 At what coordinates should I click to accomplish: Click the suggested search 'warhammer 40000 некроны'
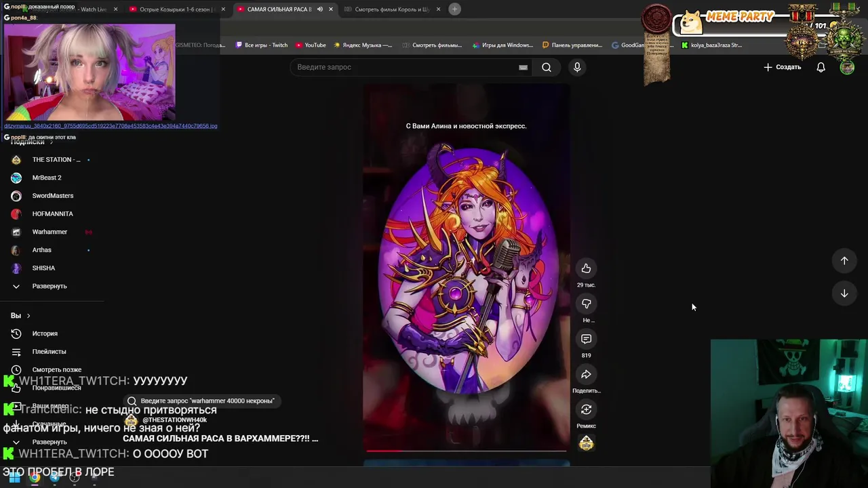201,401
